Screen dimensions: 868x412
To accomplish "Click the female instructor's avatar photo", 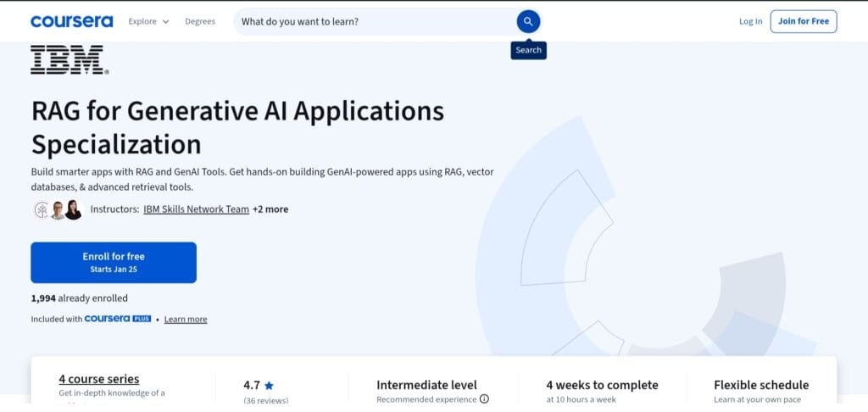I will click(x=73, y=210).
